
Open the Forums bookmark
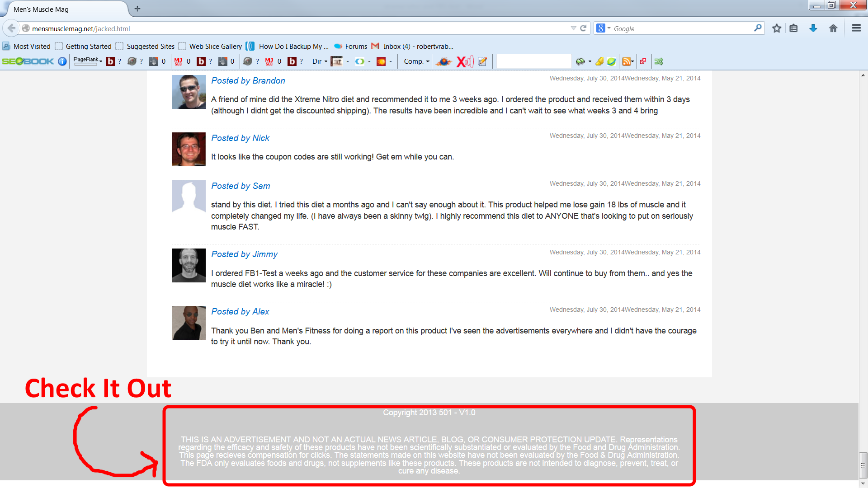coord(350,46)
